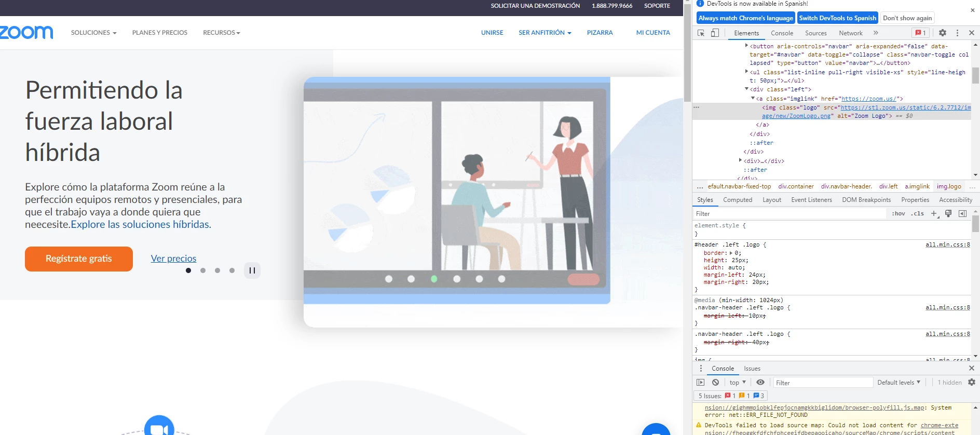980x435 pixels.
Task: Open the DevTools customize three-dot menu
Action: click(958, 33)
